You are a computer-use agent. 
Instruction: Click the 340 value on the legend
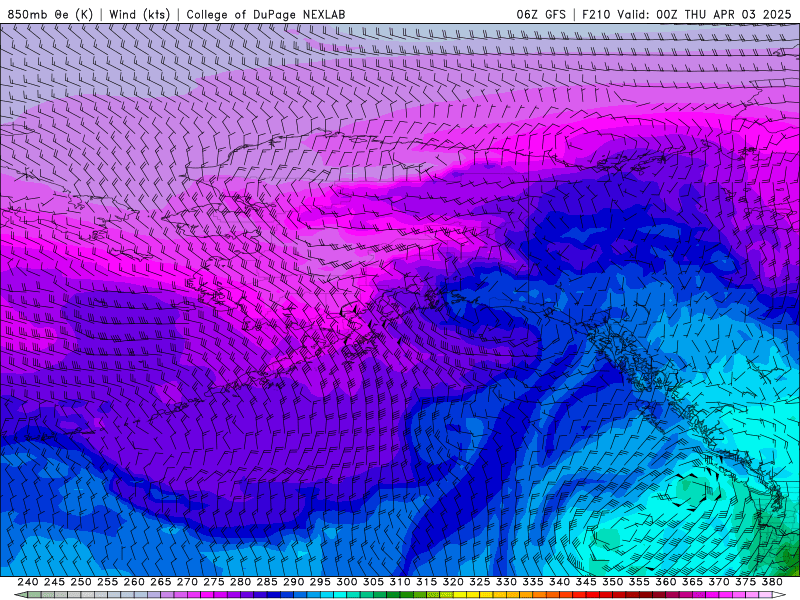tap(559, 582)
